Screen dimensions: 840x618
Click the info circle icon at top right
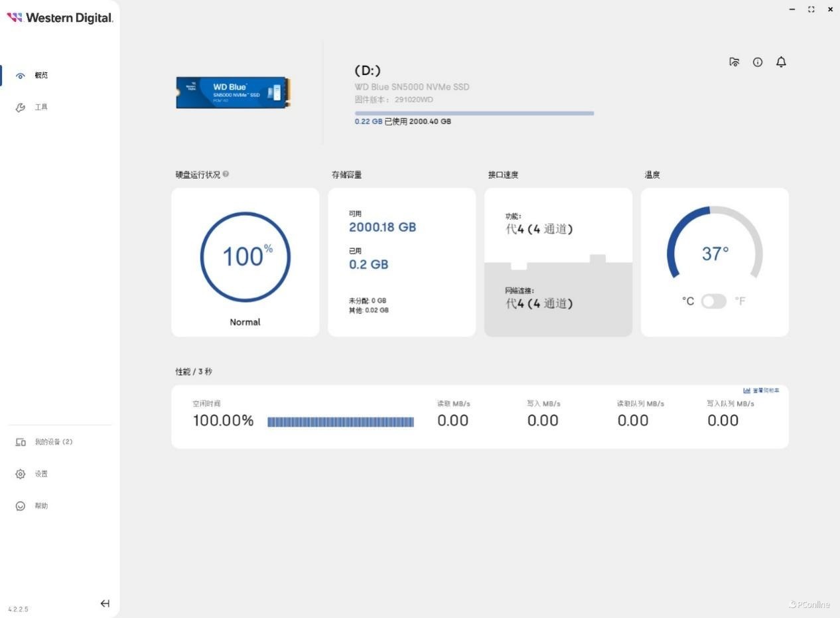758,62
